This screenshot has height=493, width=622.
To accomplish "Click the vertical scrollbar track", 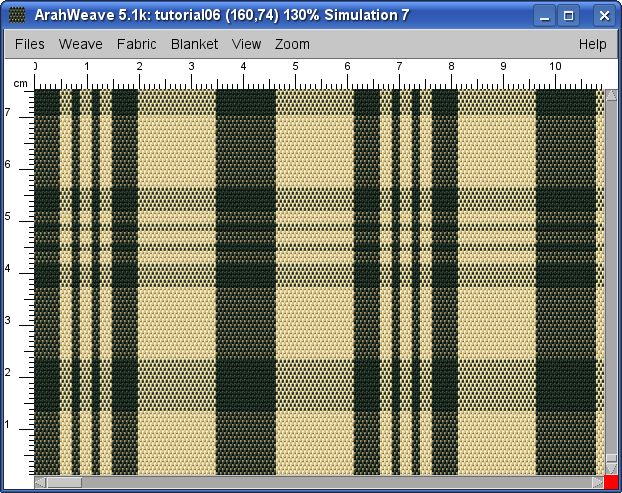I will point(611,300).
